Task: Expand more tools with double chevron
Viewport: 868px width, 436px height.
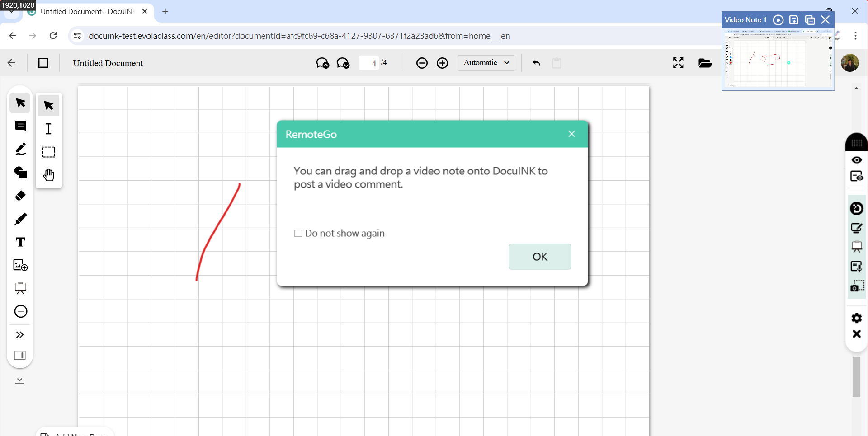Action: click(x=20, y=335)
